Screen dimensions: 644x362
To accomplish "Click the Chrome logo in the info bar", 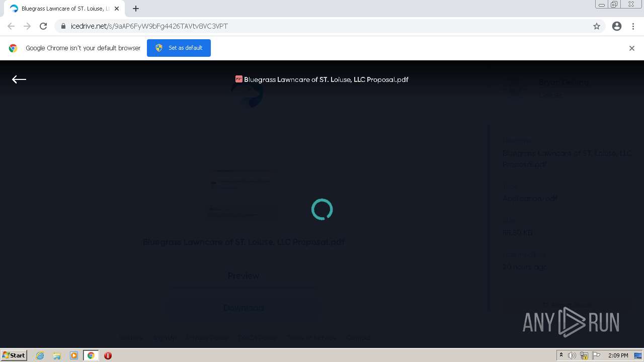I will pos(13,48).
